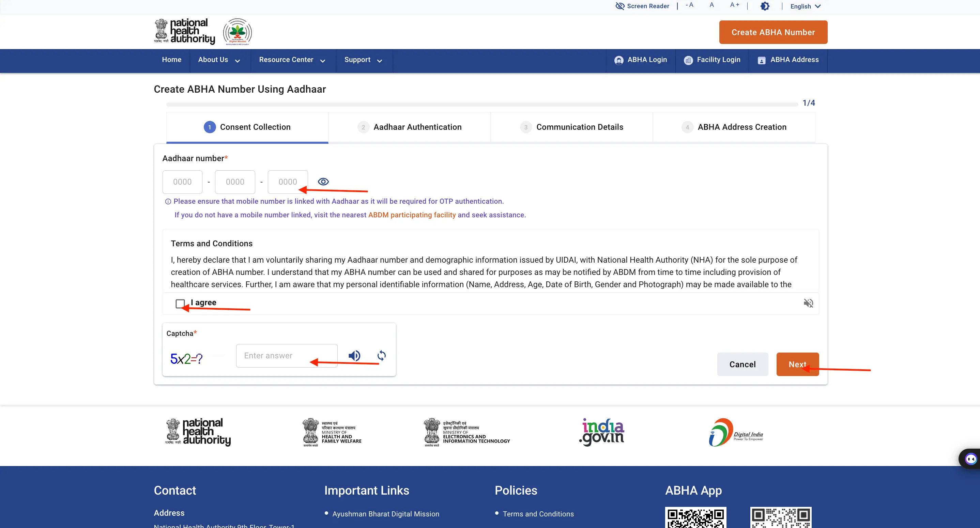Open the ABHA Address menu item
This screenshot has height=528, width=980.
point(788,60)
